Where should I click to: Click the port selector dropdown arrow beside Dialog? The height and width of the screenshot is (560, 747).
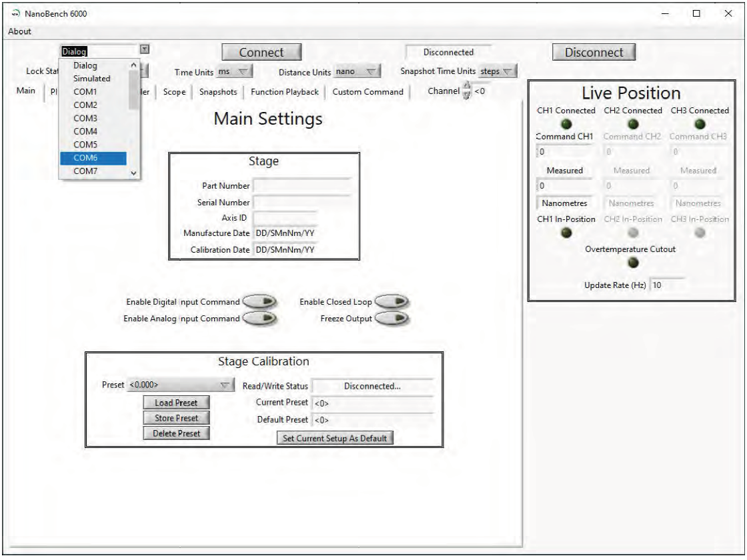click(x=145, y=49)
